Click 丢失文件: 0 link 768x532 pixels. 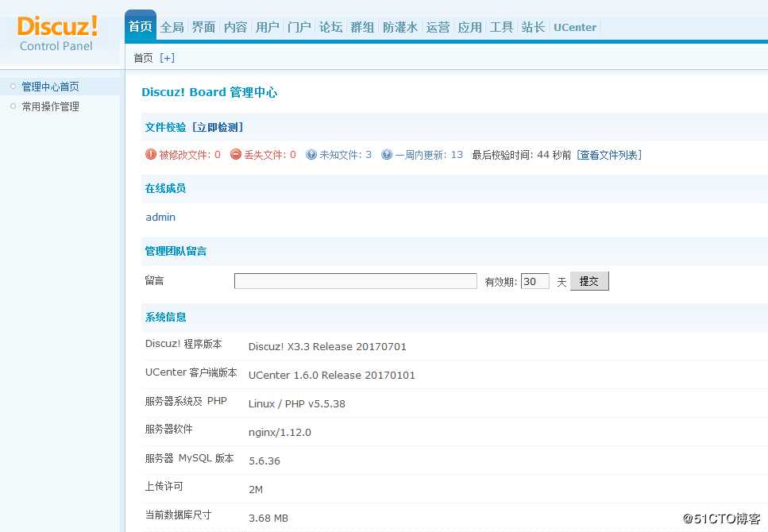[270, 155]
